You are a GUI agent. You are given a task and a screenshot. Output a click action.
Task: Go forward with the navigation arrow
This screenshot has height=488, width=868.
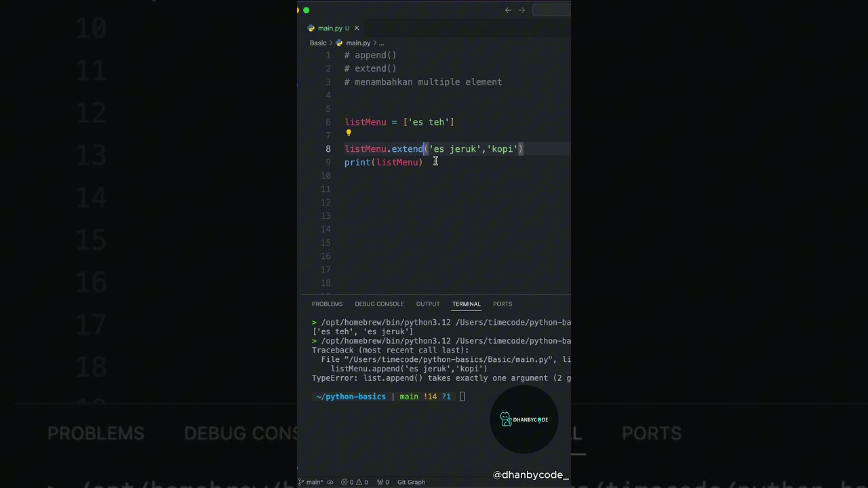(x=521, y=10)
